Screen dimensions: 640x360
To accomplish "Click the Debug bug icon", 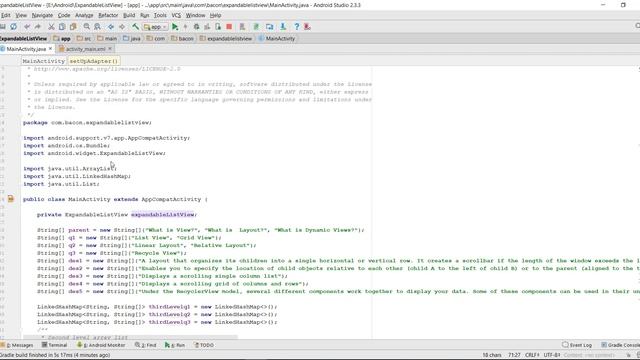I will pos(196,27).
